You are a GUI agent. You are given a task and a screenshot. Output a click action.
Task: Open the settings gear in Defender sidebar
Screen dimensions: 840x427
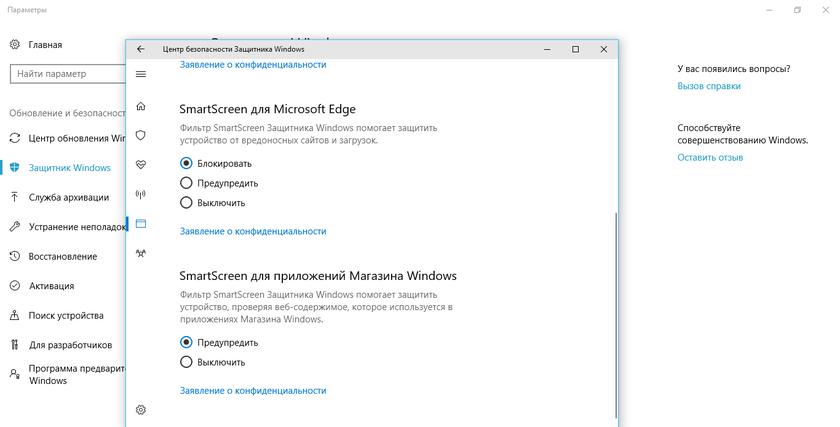140,409
